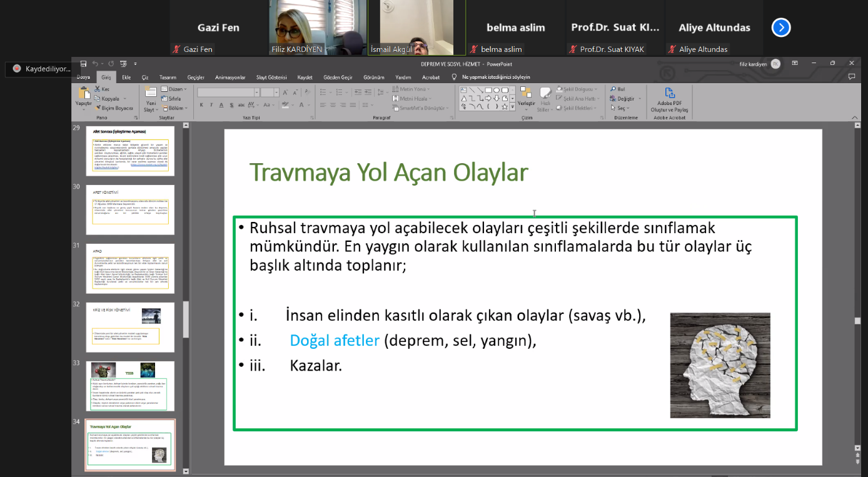Open the font name combo box

[x=227, y=92]
